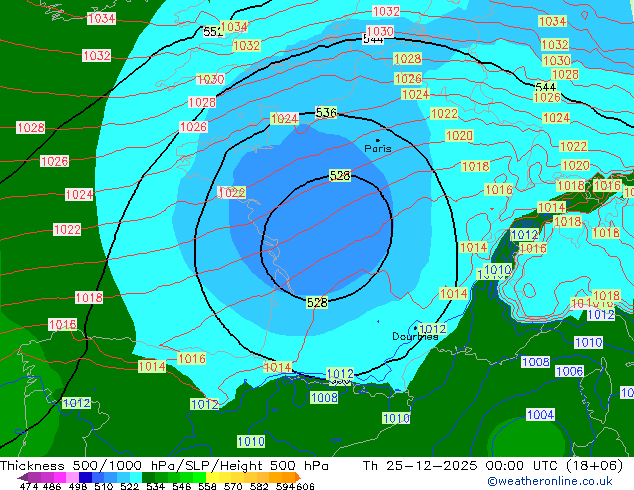The width and height of the screenshot is (634, 490).
Task: Click the yellow swatch above 558
Action: point(213,477)
